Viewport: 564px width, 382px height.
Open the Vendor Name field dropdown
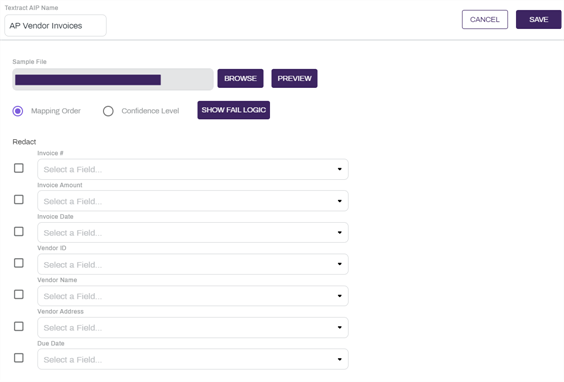[193, 296]
